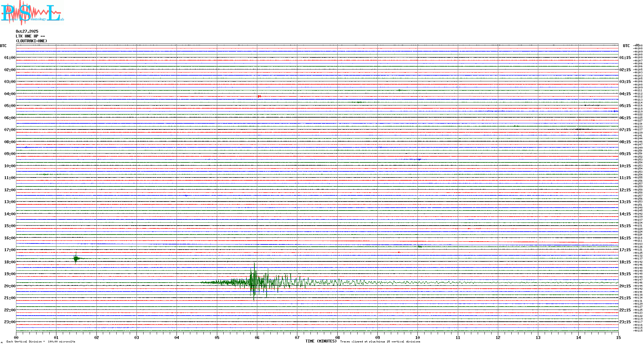This screenshot has height=346, width=644.
Task: Click the 20:00 hour label on left axis
Action: tap(10, 286)
